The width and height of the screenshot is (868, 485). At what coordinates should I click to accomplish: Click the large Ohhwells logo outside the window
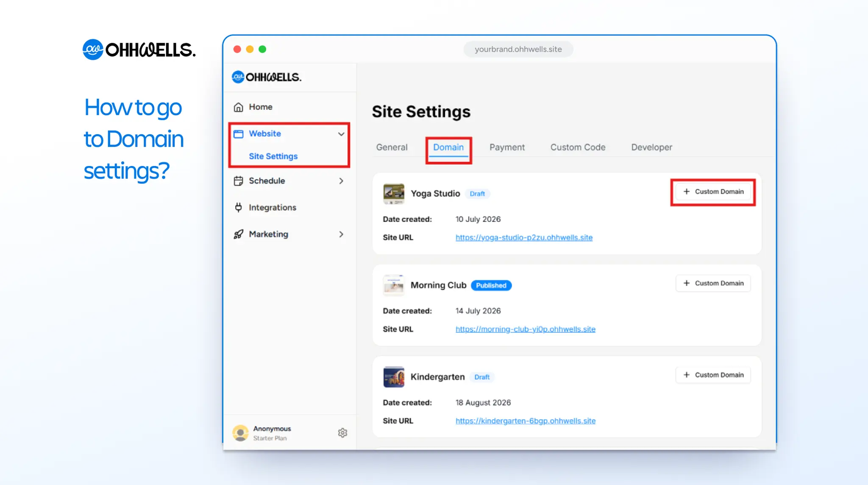(x=139, y=50)
